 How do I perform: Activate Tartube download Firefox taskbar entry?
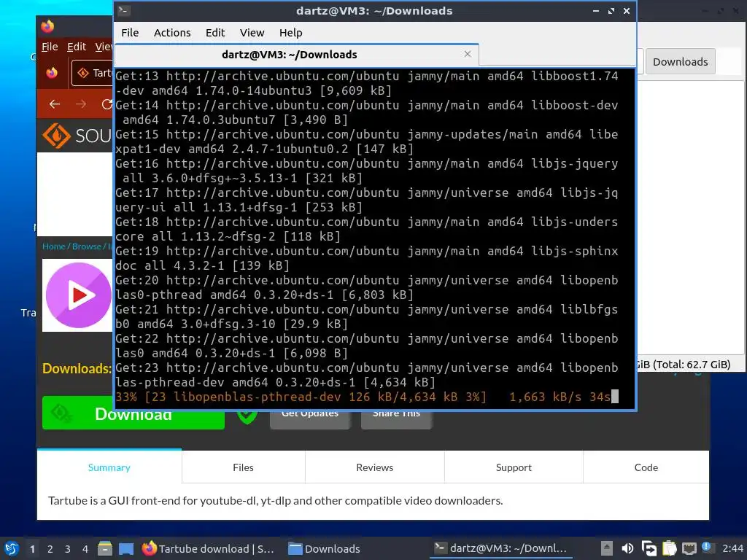(208, 548)
